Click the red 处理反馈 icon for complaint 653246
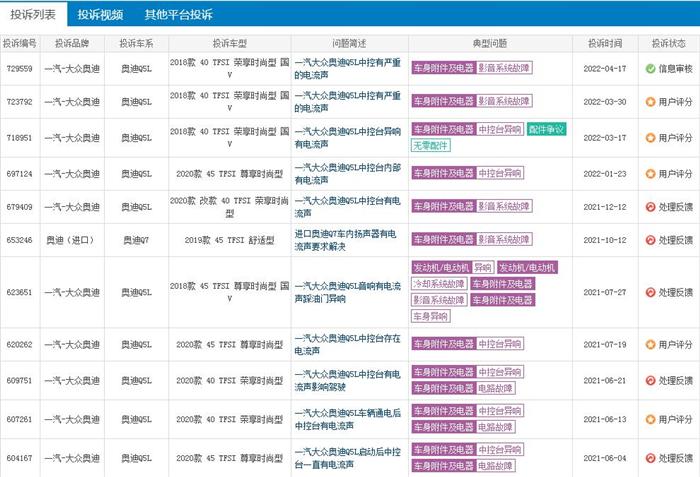 tap(650, 240)
